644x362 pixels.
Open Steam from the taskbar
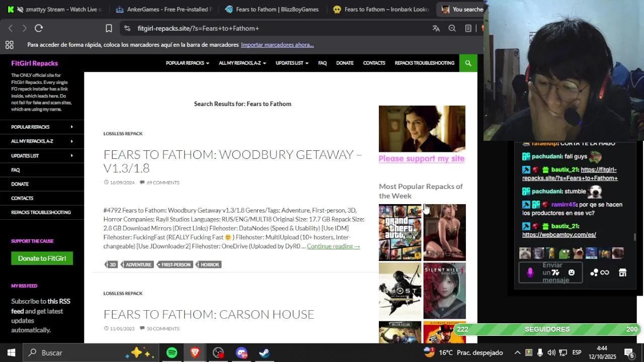point(264,353)
